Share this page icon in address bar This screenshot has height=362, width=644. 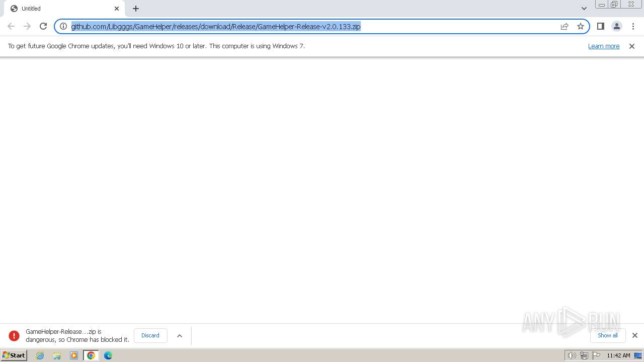(565, 26)
